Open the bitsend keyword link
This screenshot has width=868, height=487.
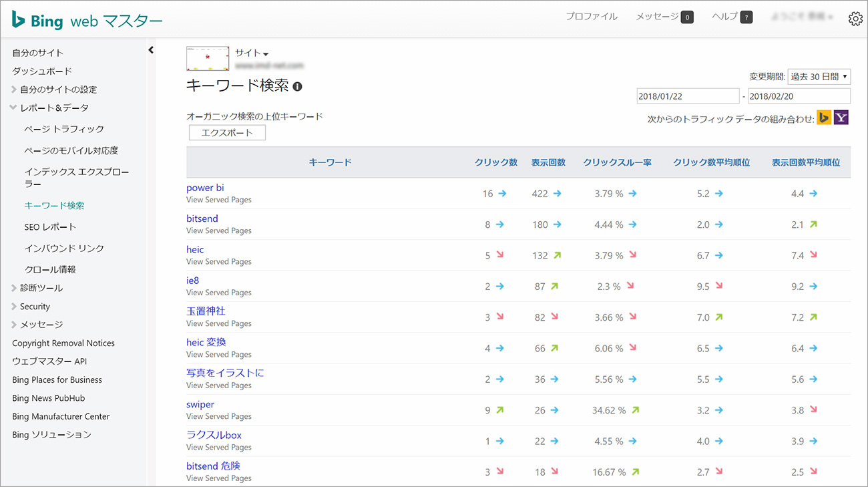click(x=202, y=218)
